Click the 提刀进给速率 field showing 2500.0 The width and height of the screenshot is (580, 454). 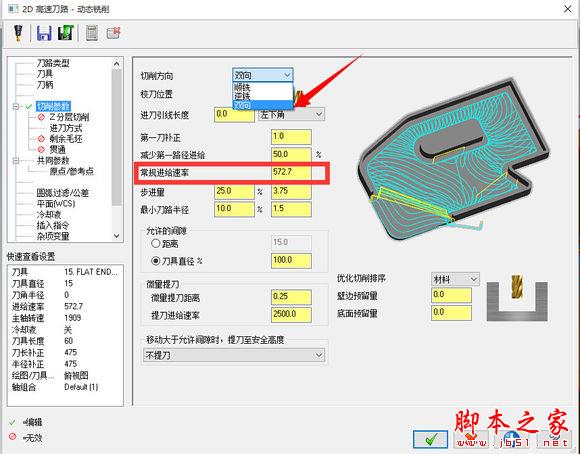point(291,315)
